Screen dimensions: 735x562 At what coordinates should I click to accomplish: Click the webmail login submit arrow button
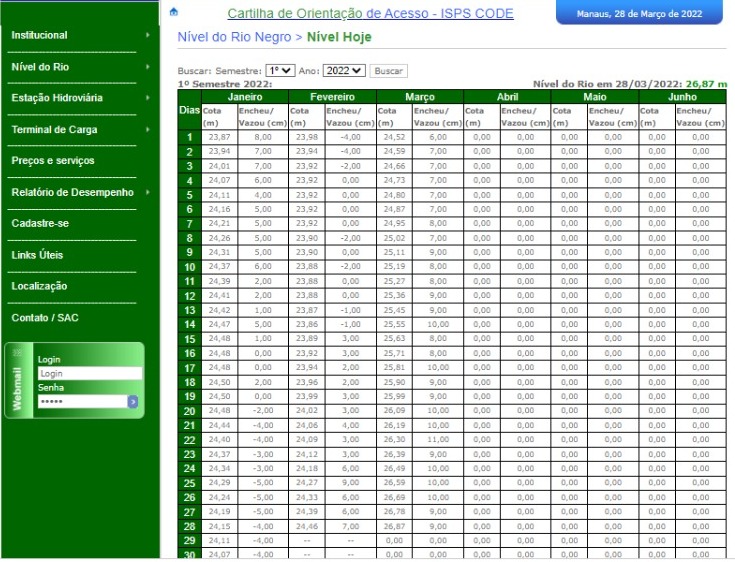(x=132, y=401)
